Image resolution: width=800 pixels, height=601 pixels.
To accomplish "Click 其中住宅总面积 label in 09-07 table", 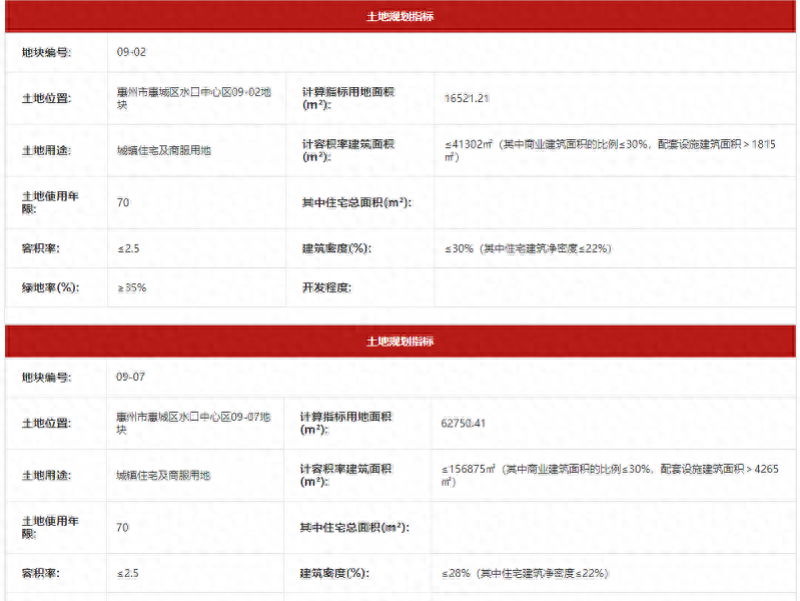I will coord(355,528).
